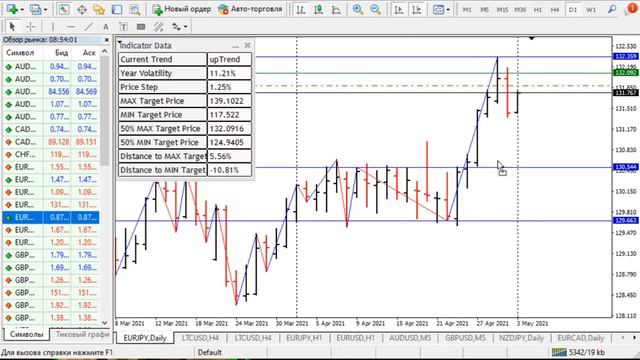
Task: Open the new chart dropdown arrow
Action: [x=22, y=9]
